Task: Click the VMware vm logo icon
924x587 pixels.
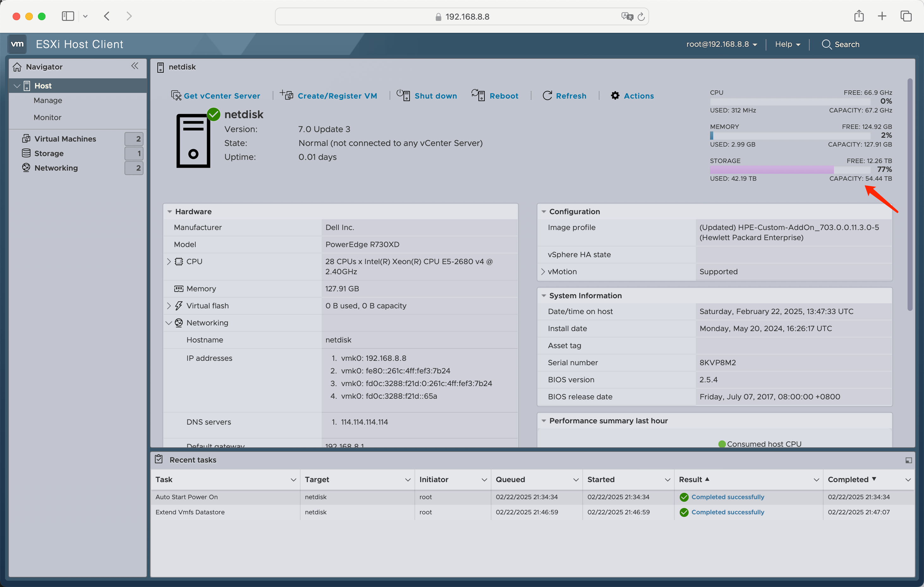Action: (17, 44)
